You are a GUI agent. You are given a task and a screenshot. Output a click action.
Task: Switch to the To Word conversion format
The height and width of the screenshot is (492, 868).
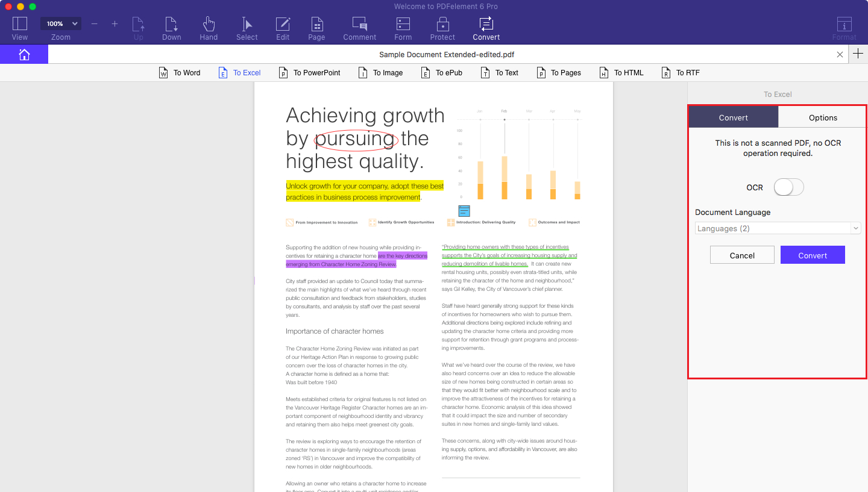click(180, 72)
